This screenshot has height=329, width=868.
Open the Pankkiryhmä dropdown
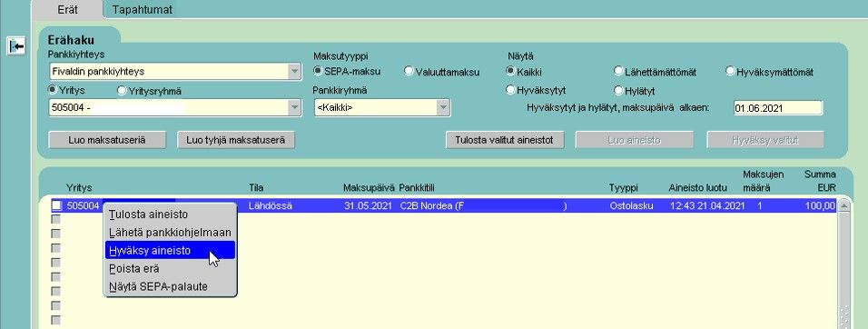443,108
